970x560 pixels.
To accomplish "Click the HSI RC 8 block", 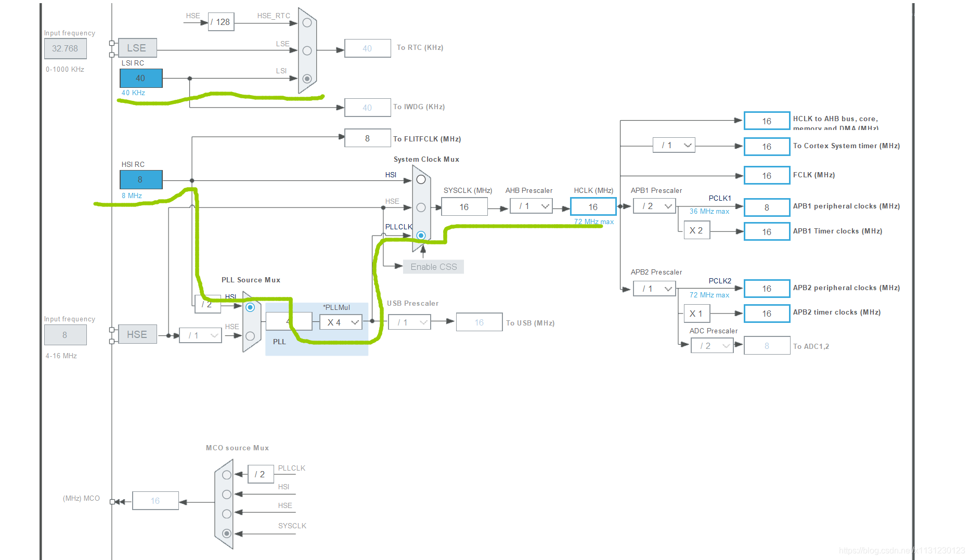I will [x=141, y=179].
